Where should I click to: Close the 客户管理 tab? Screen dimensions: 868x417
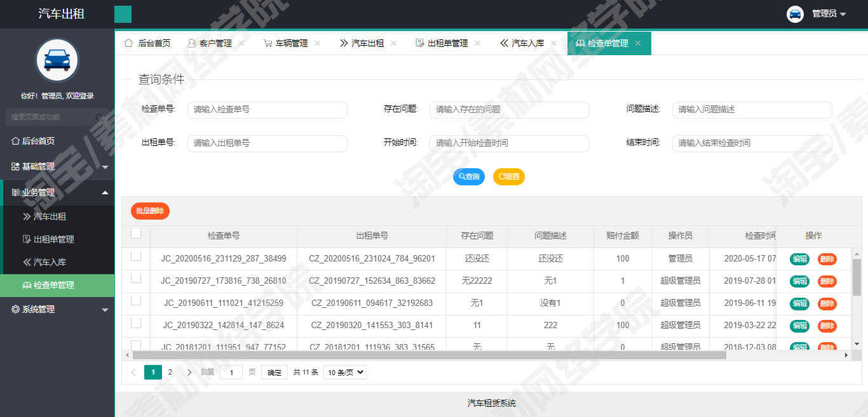[241, 43]
